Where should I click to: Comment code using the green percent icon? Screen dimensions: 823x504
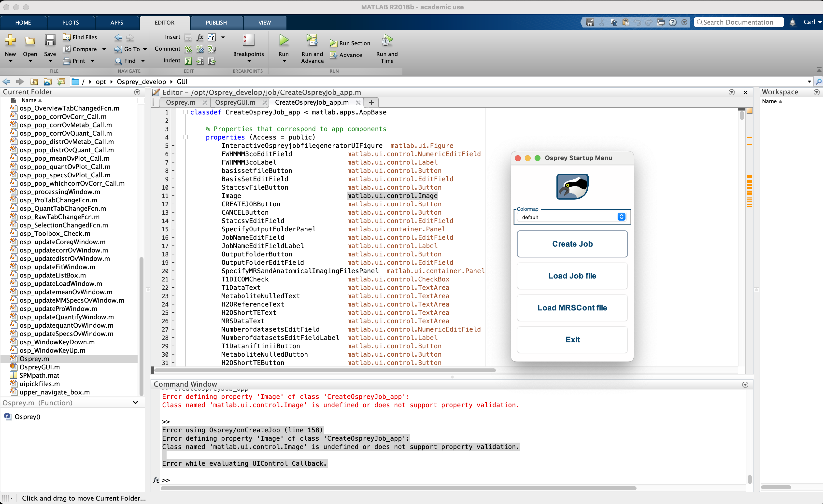(188, 49)
